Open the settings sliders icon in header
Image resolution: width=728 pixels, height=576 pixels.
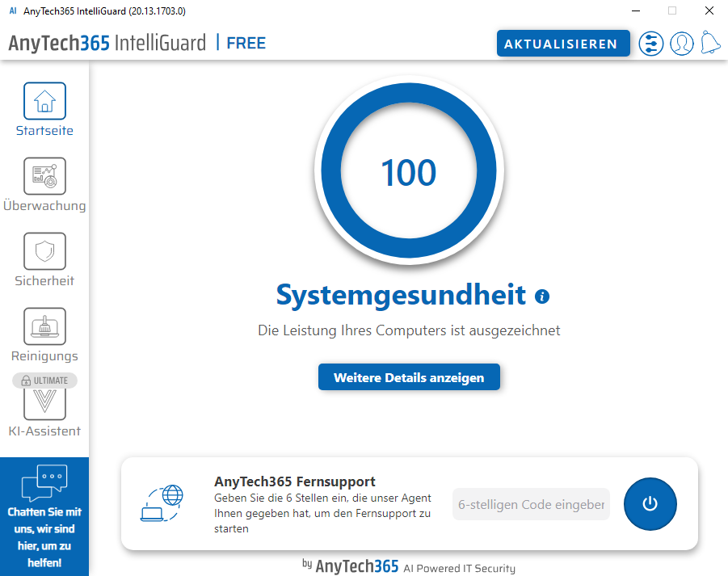point(650,44)
